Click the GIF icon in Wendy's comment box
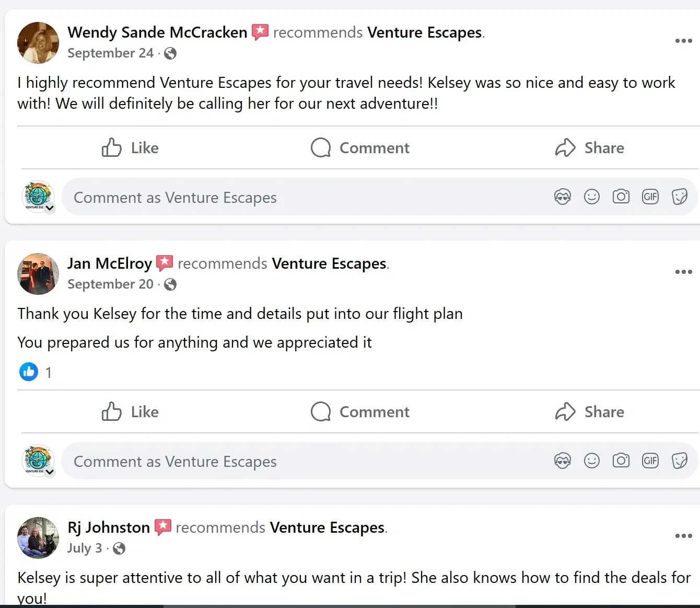The width and height of the screenshot is (700, 608). tap(650, 197)
